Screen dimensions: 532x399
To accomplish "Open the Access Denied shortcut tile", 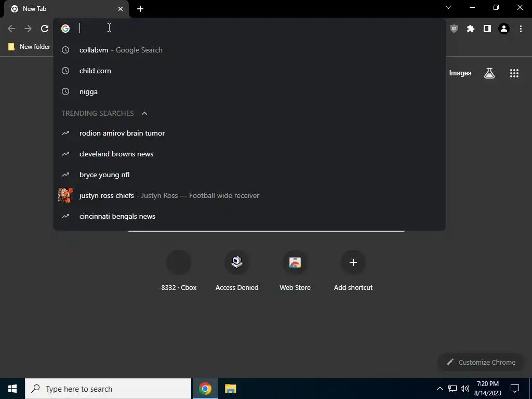I will click(237, 270).
